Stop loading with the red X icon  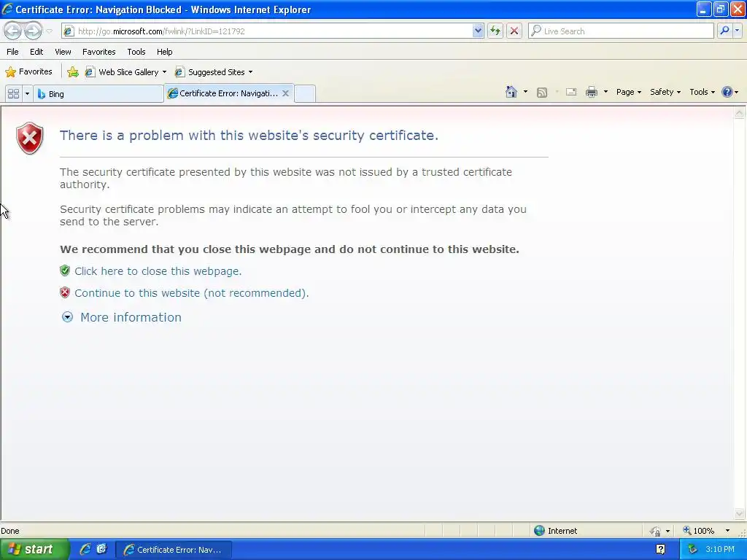[x=514, y=31]
